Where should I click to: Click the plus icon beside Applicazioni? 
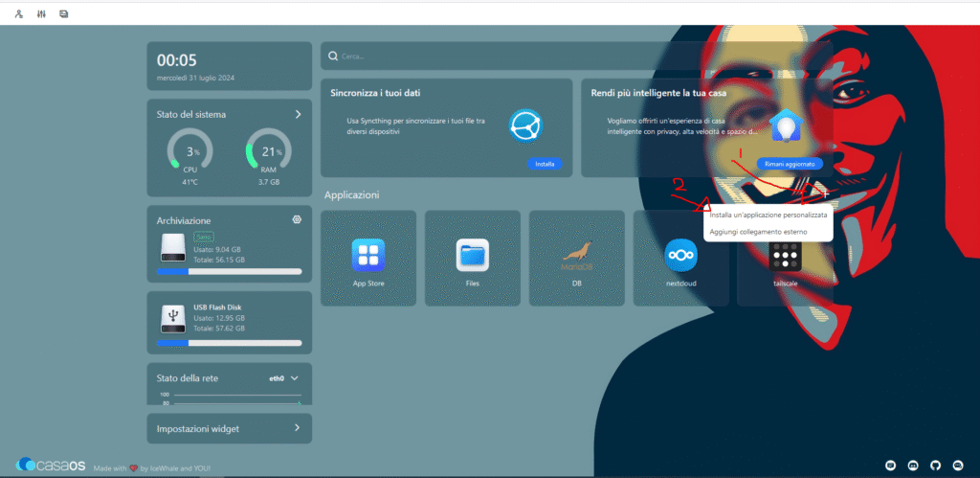(x=825, y=193)
